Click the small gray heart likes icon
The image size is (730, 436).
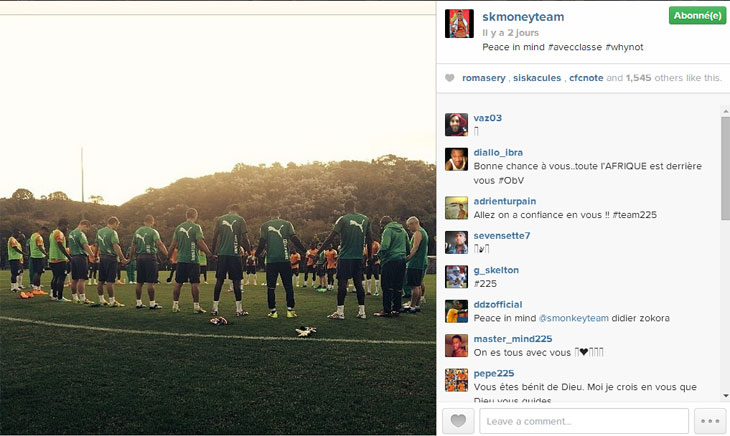(x=449, y=78)
